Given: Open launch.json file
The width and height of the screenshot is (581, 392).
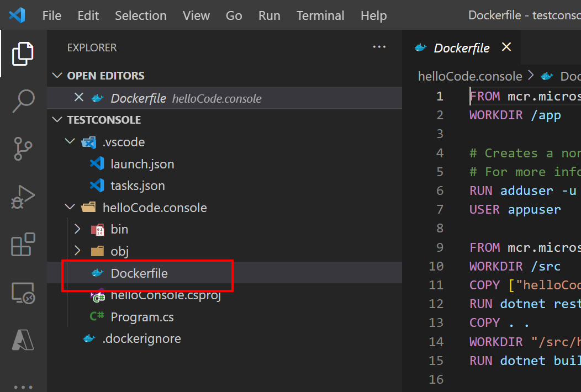Looking at the screenshot, I should point(142,164).
